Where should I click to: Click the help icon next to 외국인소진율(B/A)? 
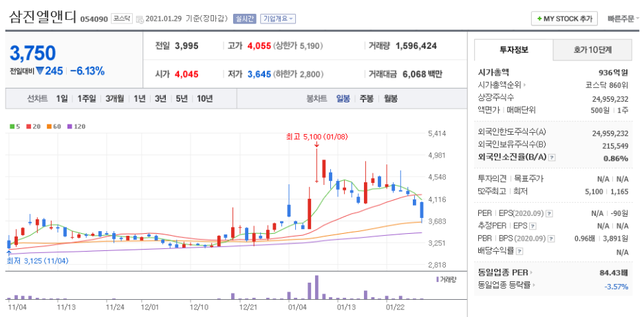pyautogui.click(x=552, y=157)
